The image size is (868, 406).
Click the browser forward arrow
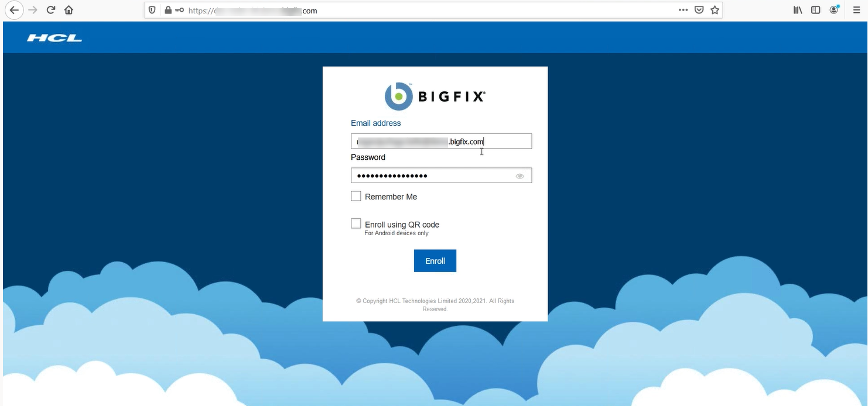tap(33, 10)
